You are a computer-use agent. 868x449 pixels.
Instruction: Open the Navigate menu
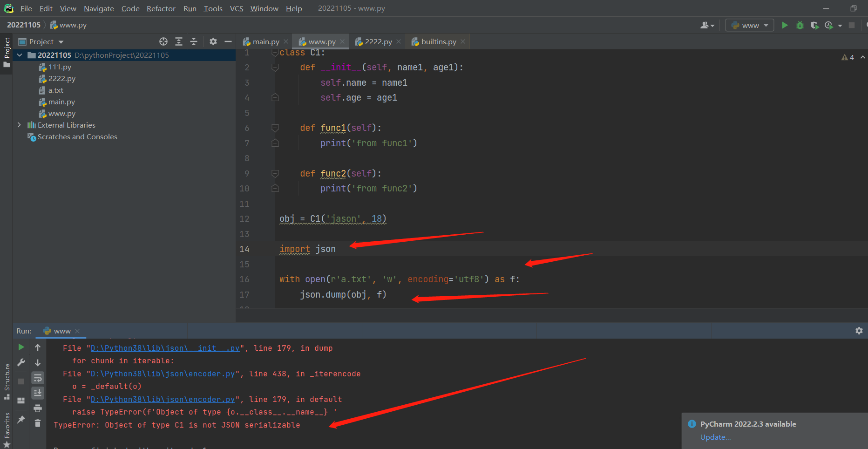click(x=99, y=8)
